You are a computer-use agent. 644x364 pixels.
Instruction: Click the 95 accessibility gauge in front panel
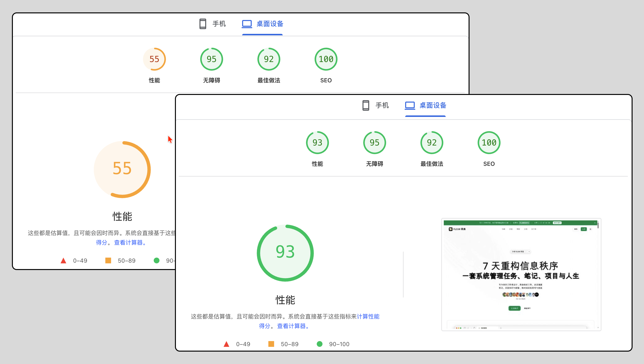(x=374, y=143)
